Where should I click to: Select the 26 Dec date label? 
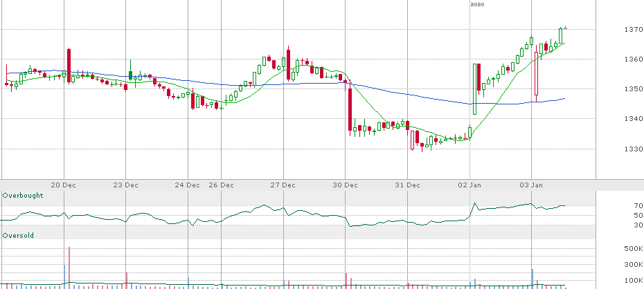222,185
